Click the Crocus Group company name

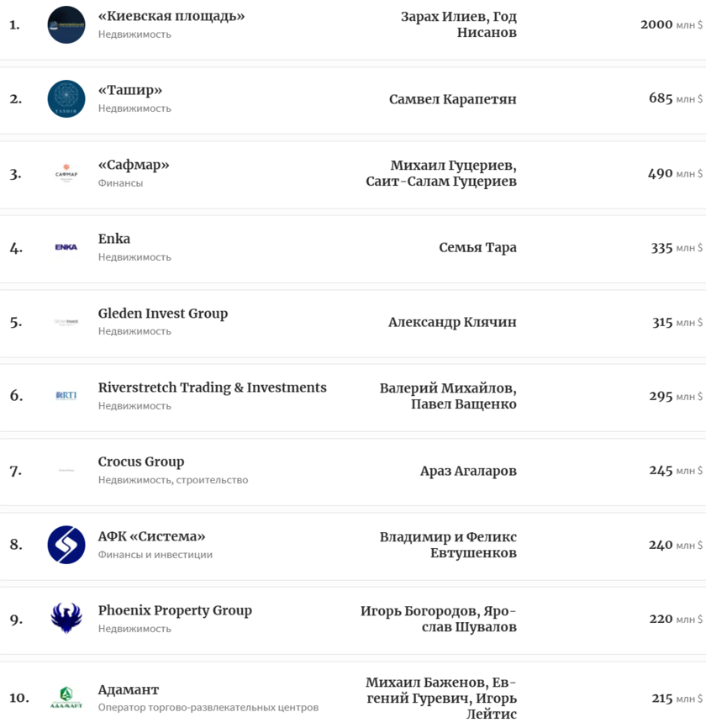[141, 462]
